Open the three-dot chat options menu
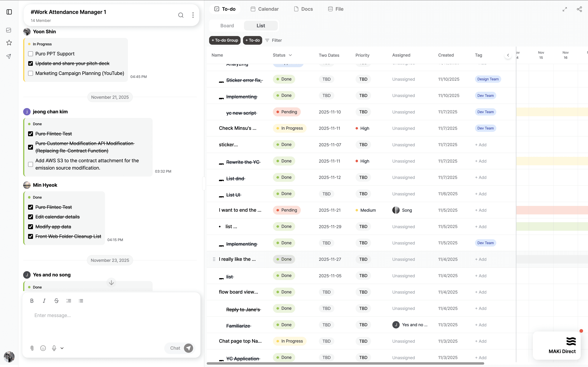The width and height of the screenshot is (588, 367). [193, 15]
